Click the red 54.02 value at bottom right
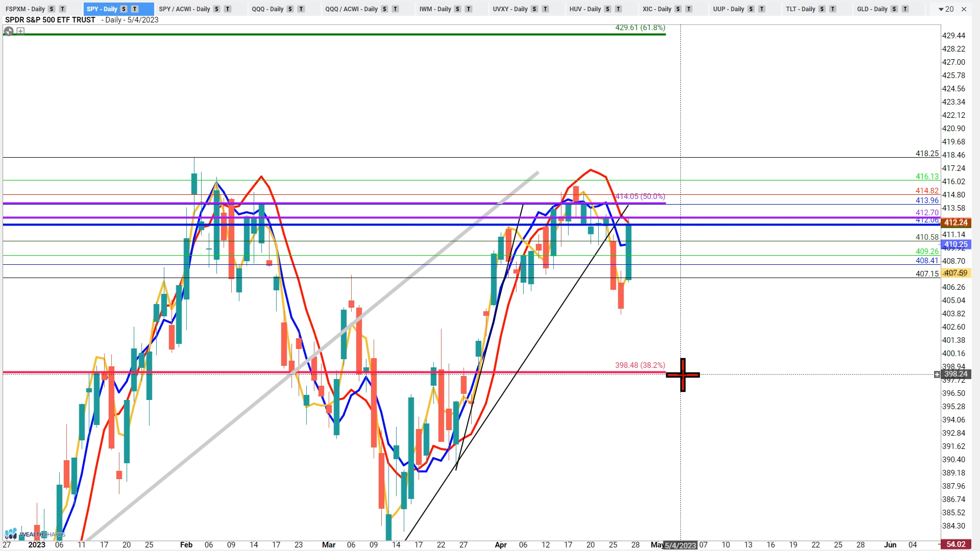 tap(956, 545)
